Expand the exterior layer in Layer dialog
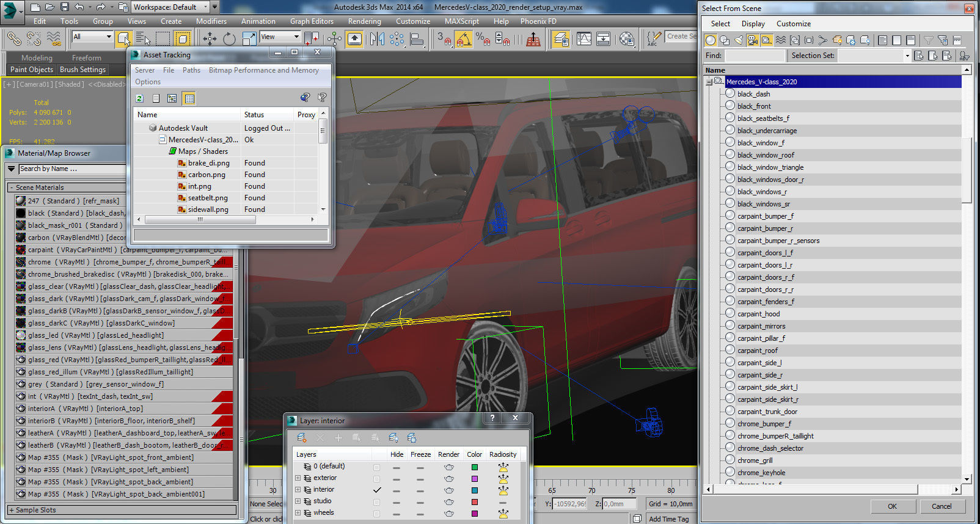Image resolution: width=980 pixels, height=524 pixels. pyautogui.click(x=298, y=478)
